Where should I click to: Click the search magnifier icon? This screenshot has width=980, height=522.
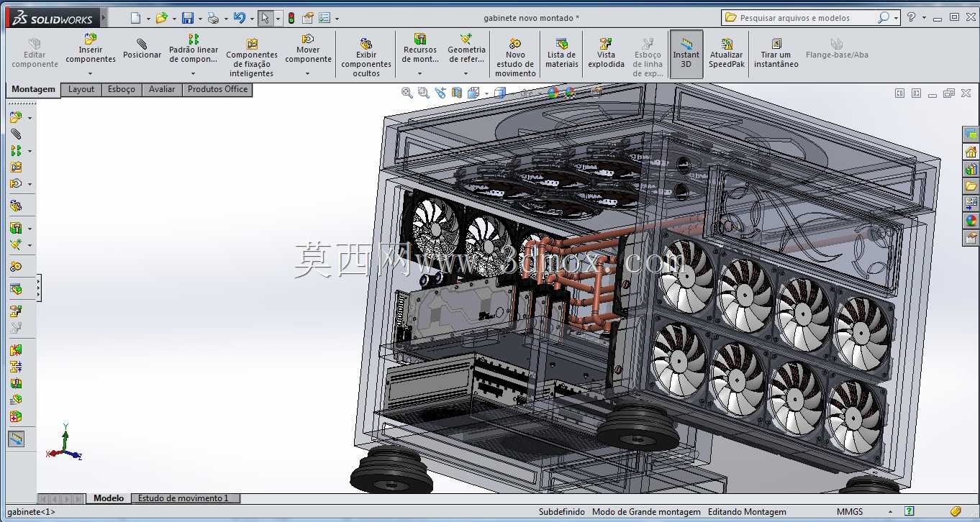(x=883, y=18)
